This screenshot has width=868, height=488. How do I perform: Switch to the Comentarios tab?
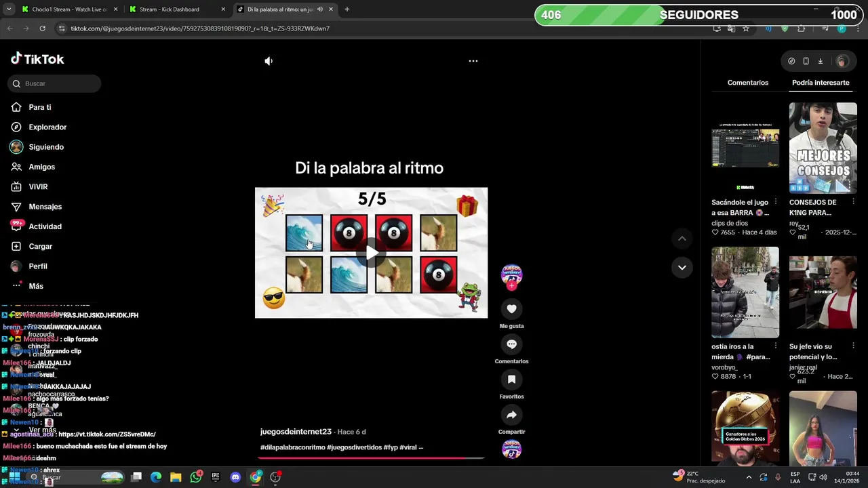pyautogui.click(x=748, y=83)
